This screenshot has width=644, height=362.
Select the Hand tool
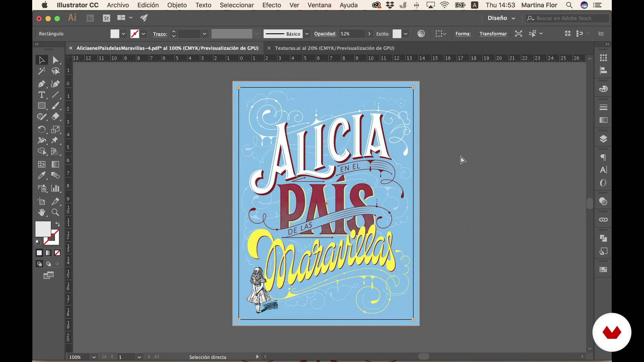(x=42, y=212)
